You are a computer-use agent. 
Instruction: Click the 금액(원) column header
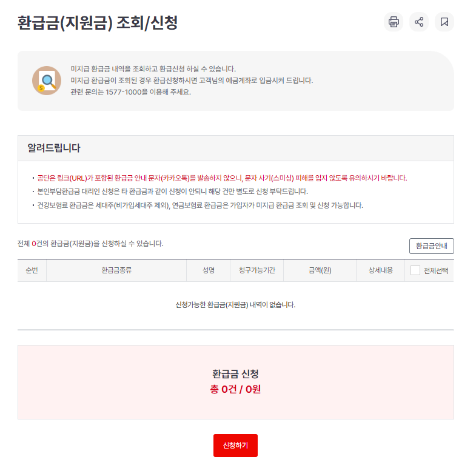point(320,270)
